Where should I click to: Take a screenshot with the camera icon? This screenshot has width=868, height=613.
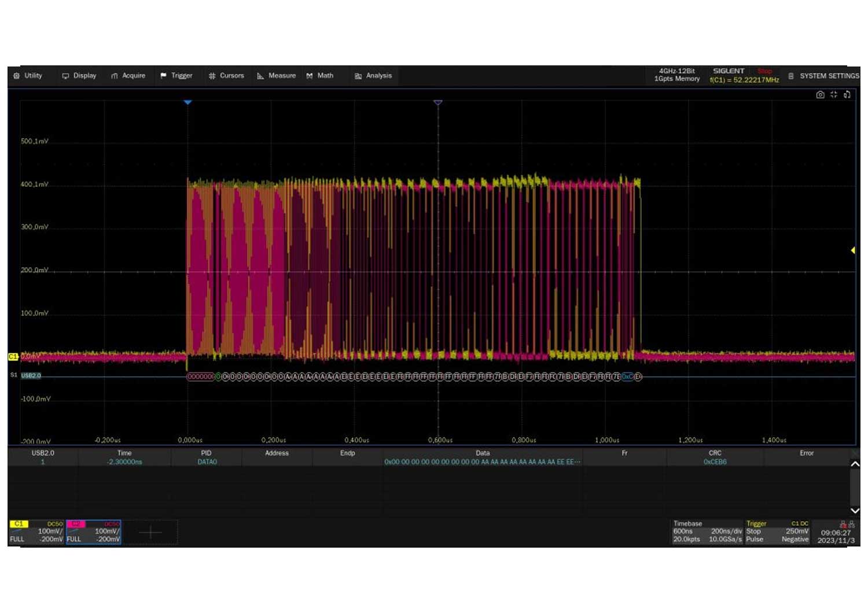coord(820,95)
